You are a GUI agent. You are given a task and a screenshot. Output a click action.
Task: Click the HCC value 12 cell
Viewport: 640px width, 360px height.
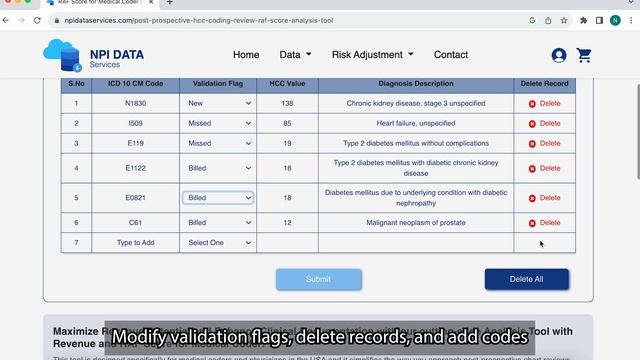point(287,223)
